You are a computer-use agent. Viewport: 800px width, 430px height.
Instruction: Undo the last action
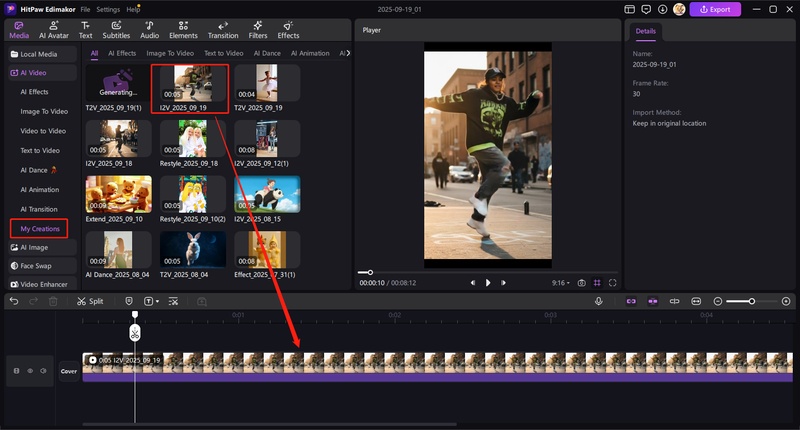(14, 301)
